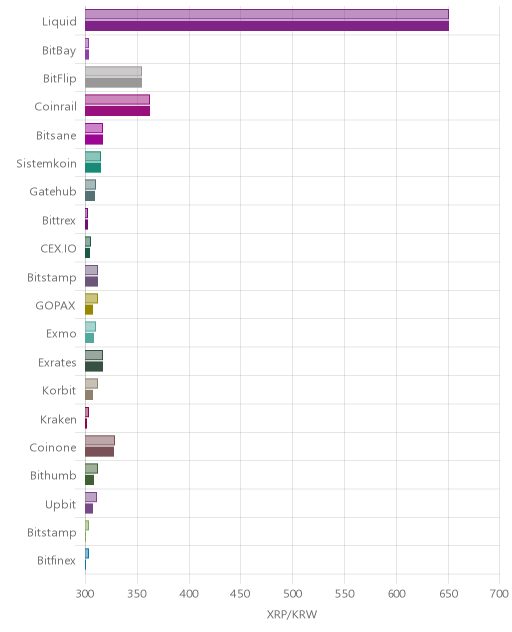This screenshot has height=632, width=512.
Task: Select the Exrates dark green bar
Action: (94, 366)
